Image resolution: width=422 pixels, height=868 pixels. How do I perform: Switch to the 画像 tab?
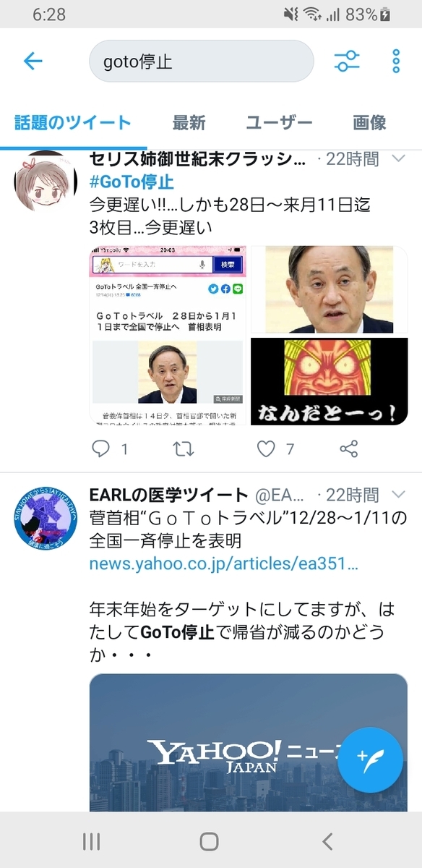369,123
